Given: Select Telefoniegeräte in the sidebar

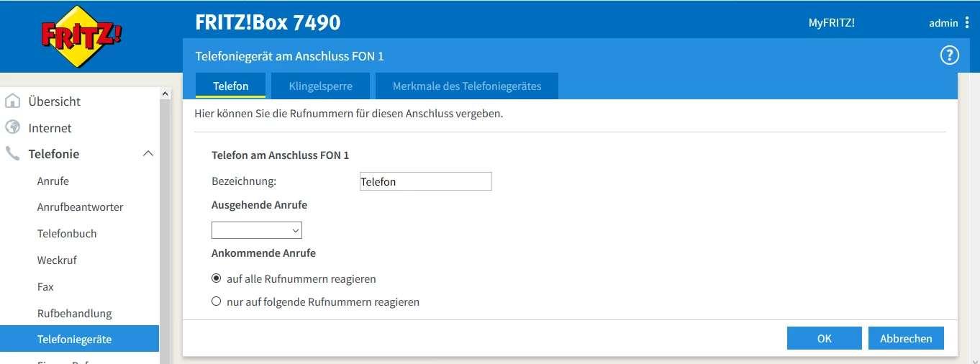Looking at the screenshot, I should [79, 339].
